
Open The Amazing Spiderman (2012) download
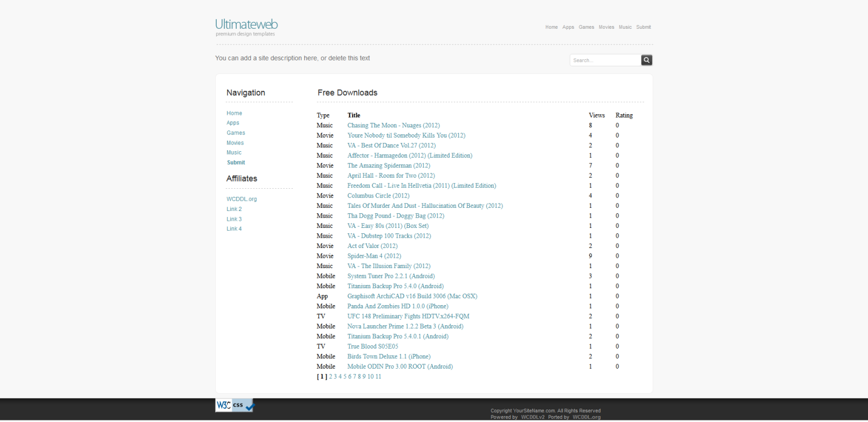(x=388, y=166)
